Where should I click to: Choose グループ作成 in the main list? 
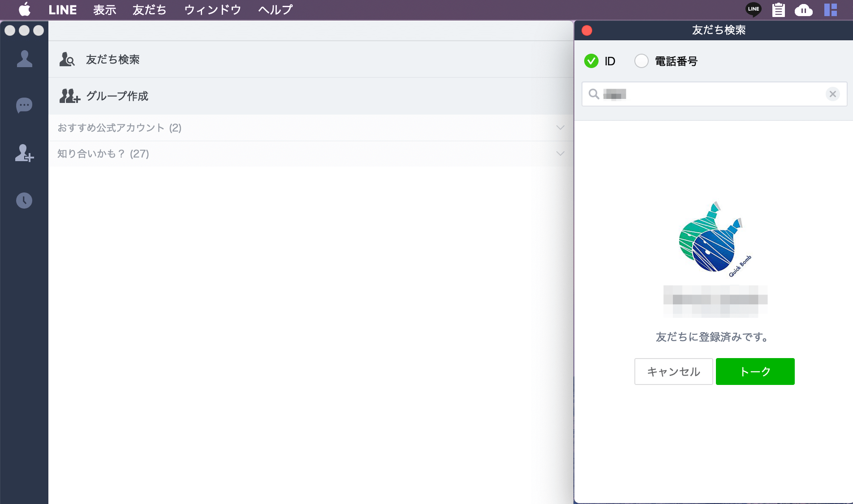(311, 96)
